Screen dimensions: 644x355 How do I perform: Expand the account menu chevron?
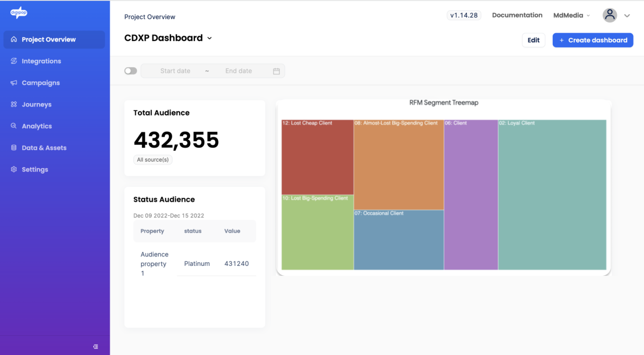[x=627, y=16]
